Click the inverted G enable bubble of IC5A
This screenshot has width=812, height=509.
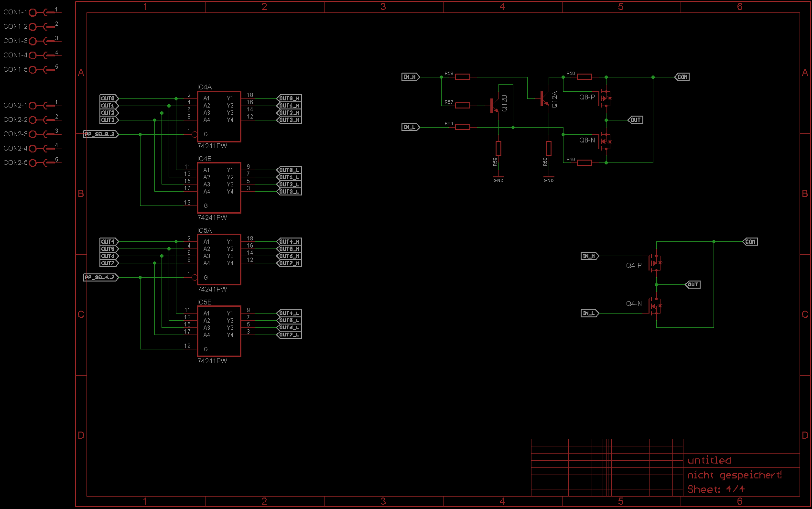[195, 277]
